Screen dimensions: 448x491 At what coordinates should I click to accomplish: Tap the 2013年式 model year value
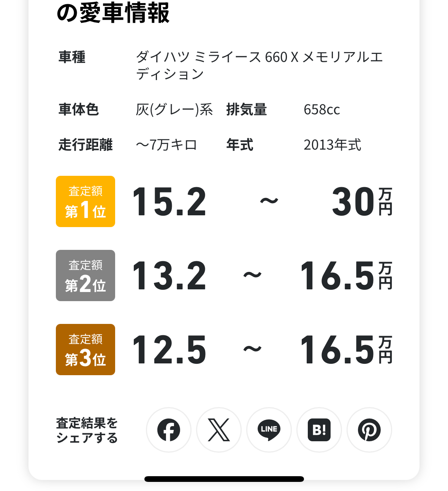point(332,145)
